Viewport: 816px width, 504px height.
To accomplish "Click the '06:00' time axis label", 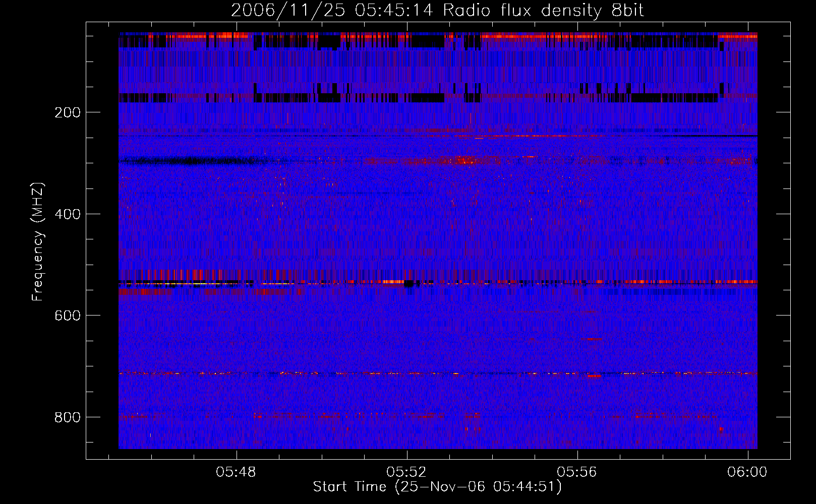I will pyautogui.click(x=747, y=472).
